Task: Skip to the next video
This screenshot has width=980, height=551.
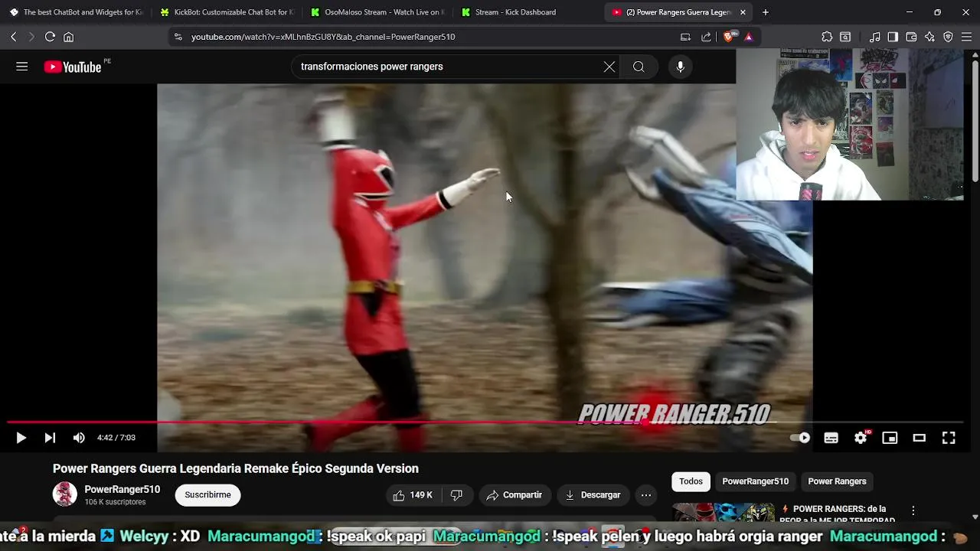Action: (50, 438)
